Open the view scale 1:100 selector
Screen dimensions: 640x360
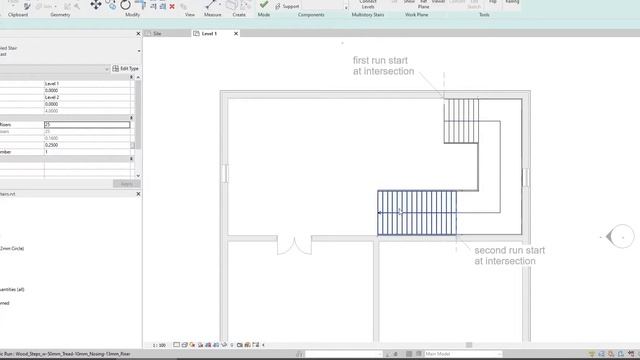coord(159,345)
